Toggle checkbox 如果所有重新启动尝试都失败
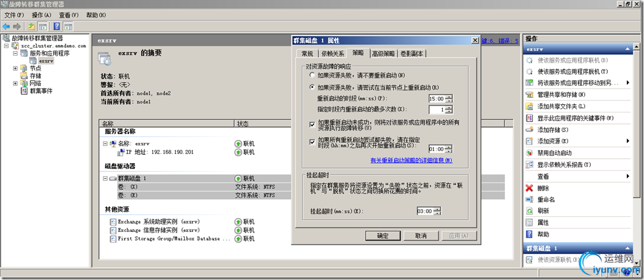This screenshot has height=280, width=644. pos(313,142)
